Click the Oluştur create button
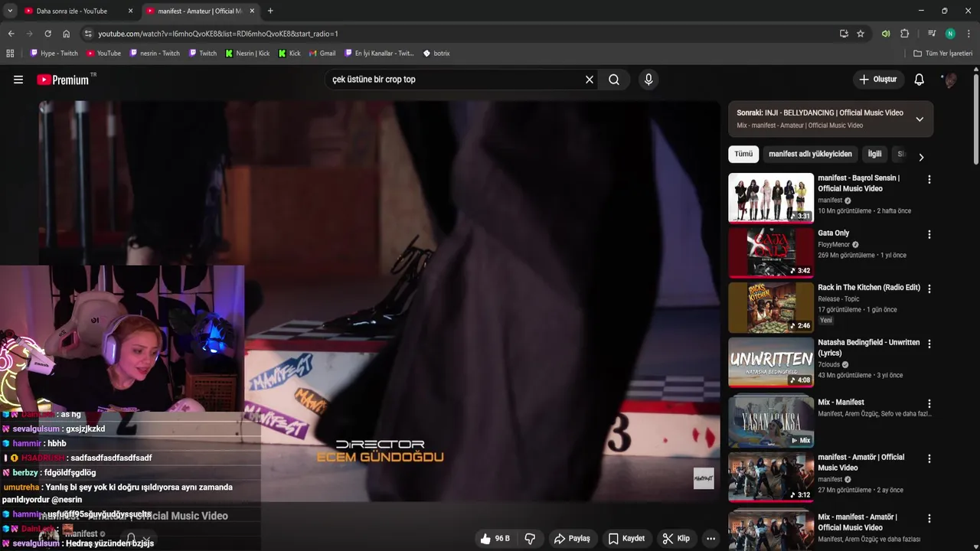Viewport: 980px width, 551px height. pyautogui.click(x=877, y=80)
